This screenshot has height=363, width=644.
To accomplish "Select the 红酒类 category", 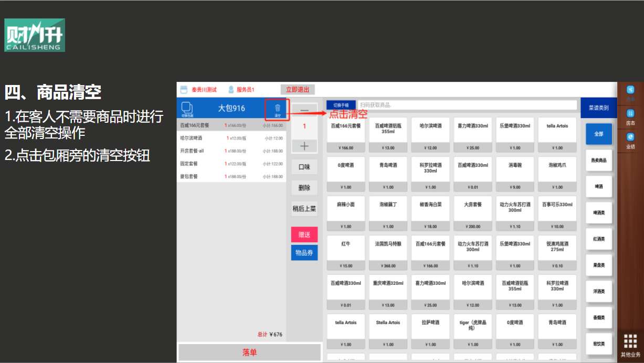I will [599, 239].
